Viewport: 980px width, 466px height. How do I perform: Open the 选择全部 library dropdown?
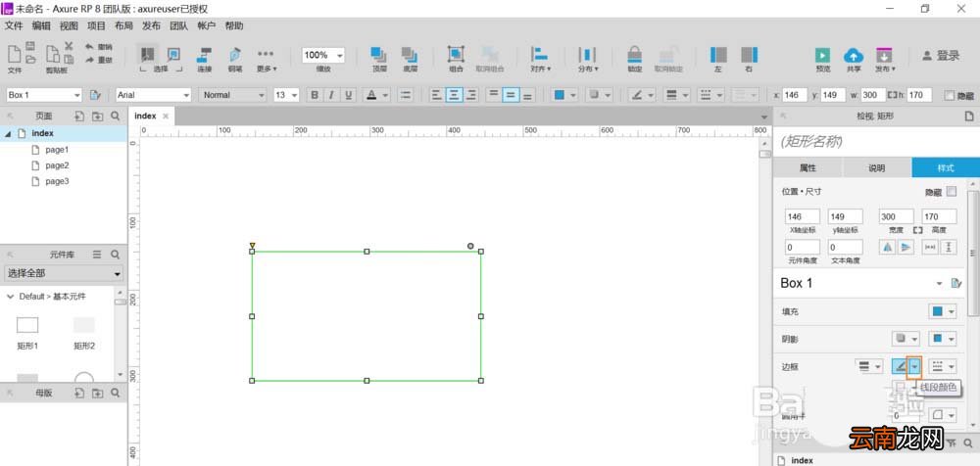click(63, 273)
